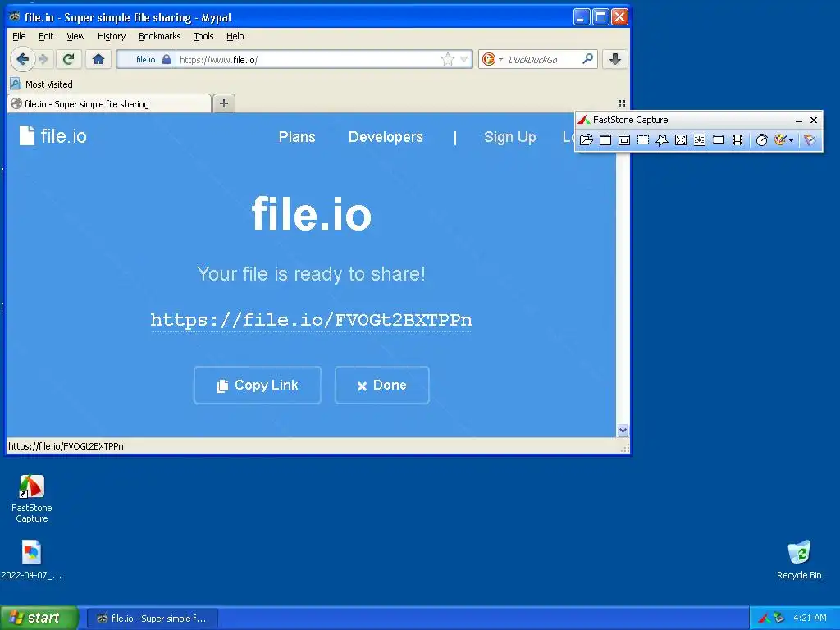Click FastStone Capture system tray icon
The width and height of the screenshot is (840, 630).
[x=765, y=618]
